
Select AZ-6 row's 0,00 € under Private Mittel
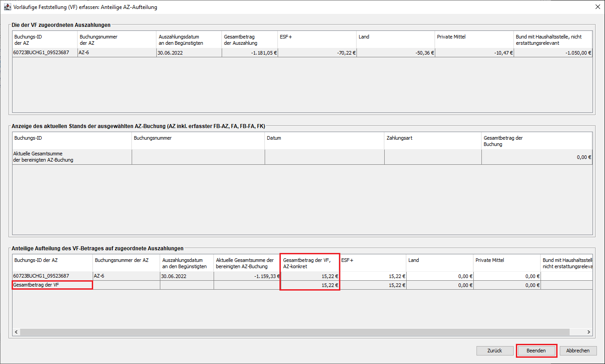(x=507, y=276)
